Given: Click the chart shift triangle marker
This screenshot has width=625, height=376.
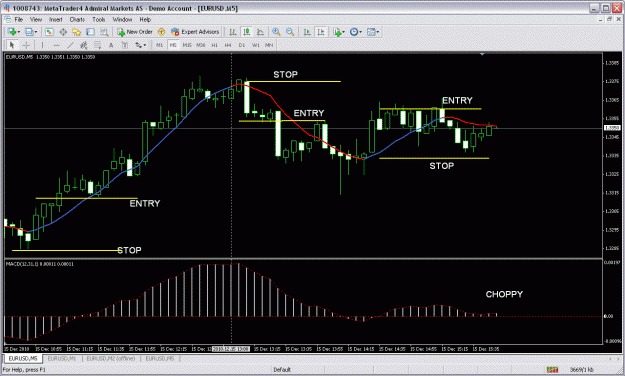Looking at the screenshot, I should 482,54.
